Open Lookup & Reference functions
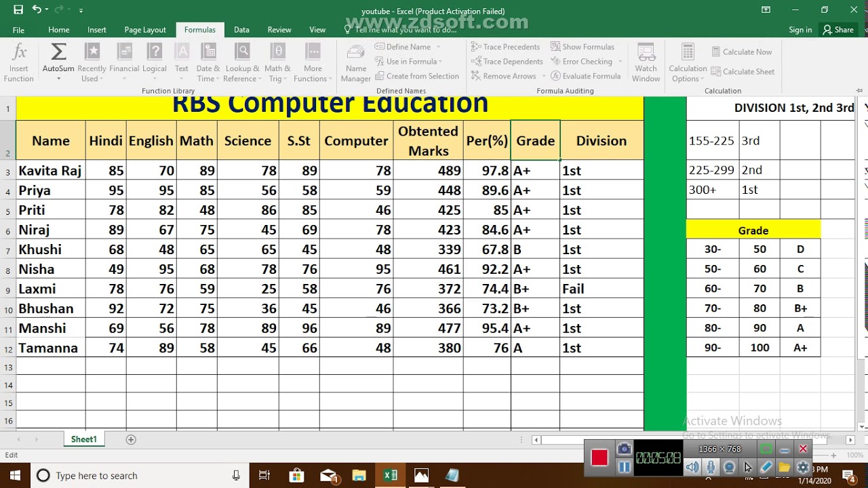868x488 pixels. pyautogui.click(x=242, y=63)
